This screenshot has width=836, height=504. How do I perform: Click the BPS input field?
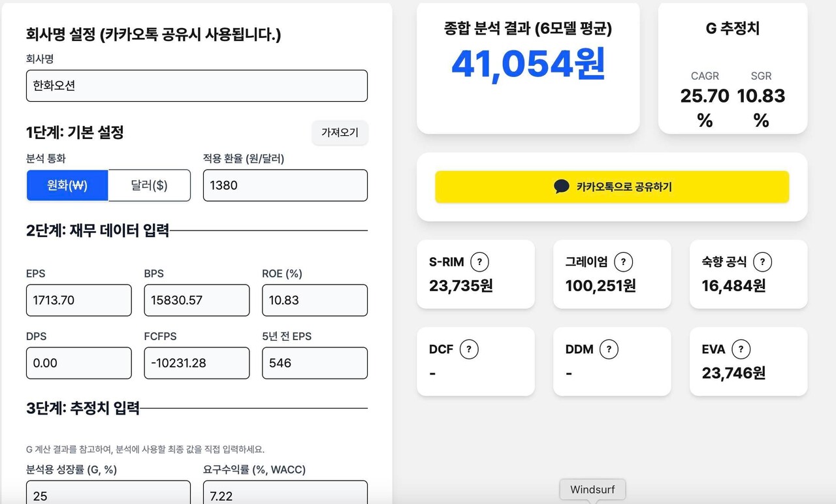[x=196, y=300]
